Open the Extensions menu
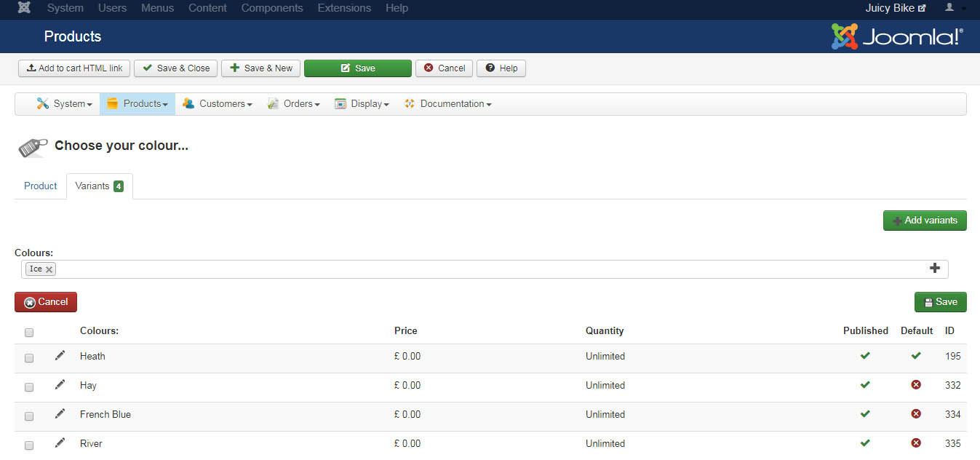The height and width of the screenshot is (460, 980). coord(344,8)
